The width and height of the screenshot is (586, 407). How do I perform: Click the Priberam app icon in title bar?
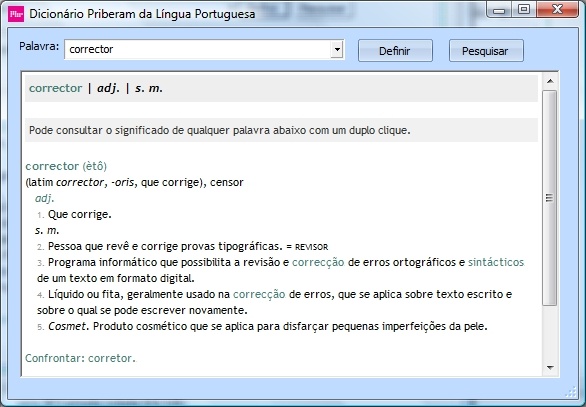(x=16, y=14)
